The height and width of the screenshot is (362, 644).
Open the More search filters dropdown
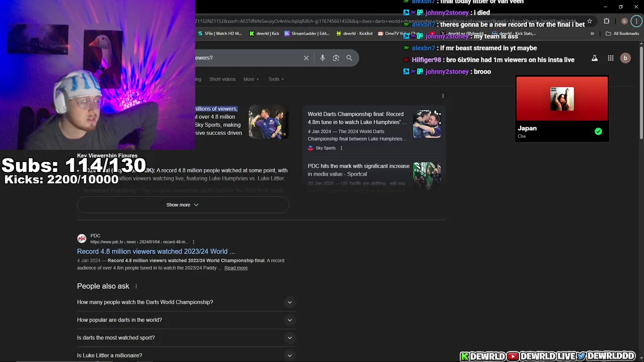[x=251, y=79]
